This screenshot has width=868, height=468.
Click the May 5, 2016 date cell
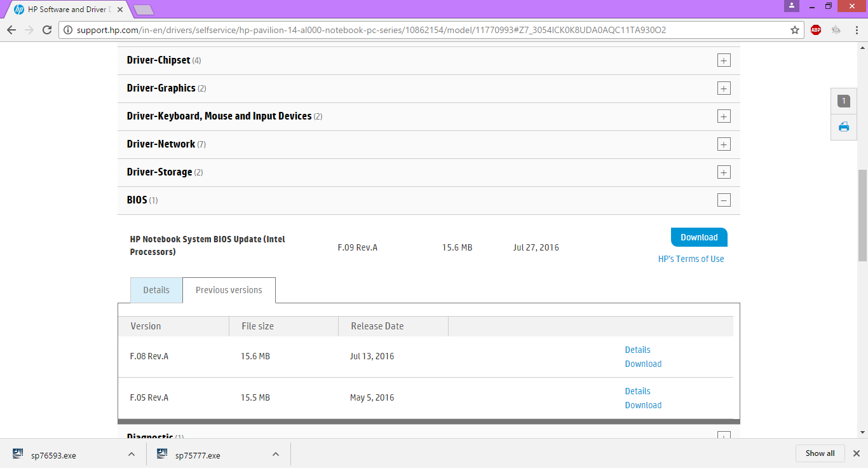372,398
